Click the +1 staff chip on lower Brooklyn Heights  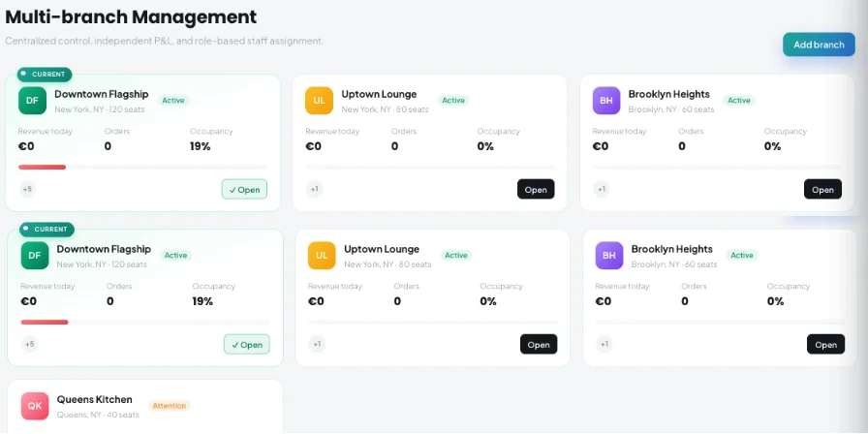click(604, 344)
